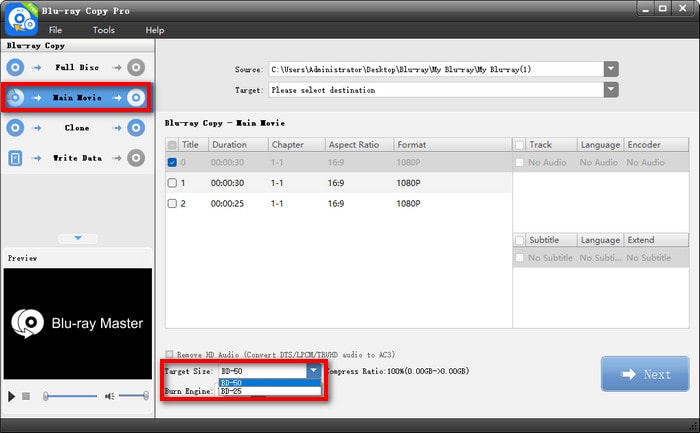Open the File menu
Image resolution: width=700 pixels, height=433 pixels.
[x=57, y=30]
